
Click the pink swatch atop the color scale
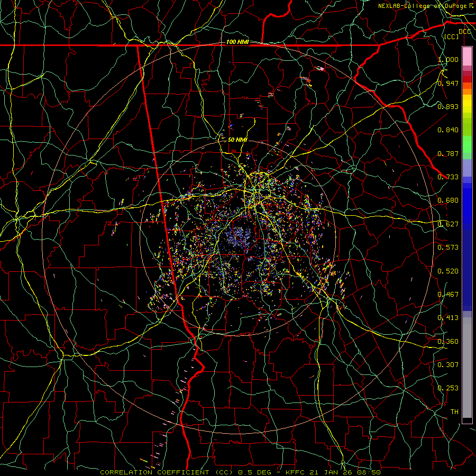pos(467,56)
